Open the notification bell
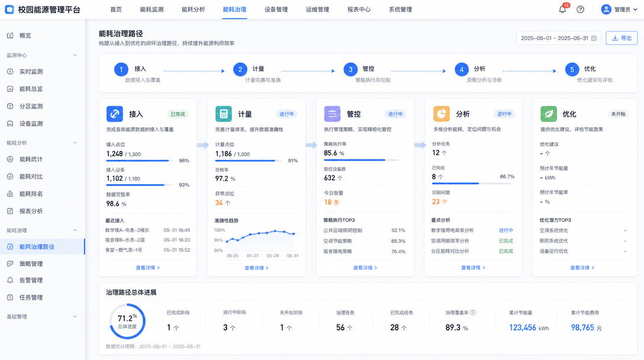644x360 pixels. 562,9
